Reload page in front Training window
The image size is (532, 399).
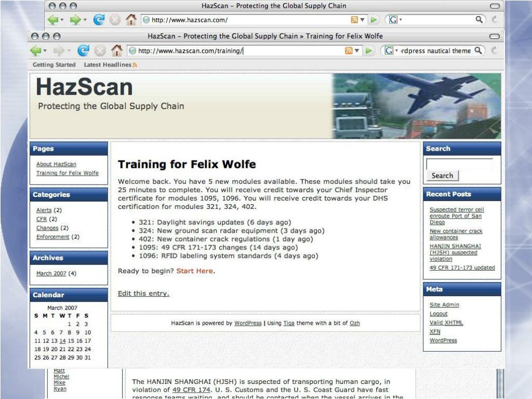coord(83,51)
